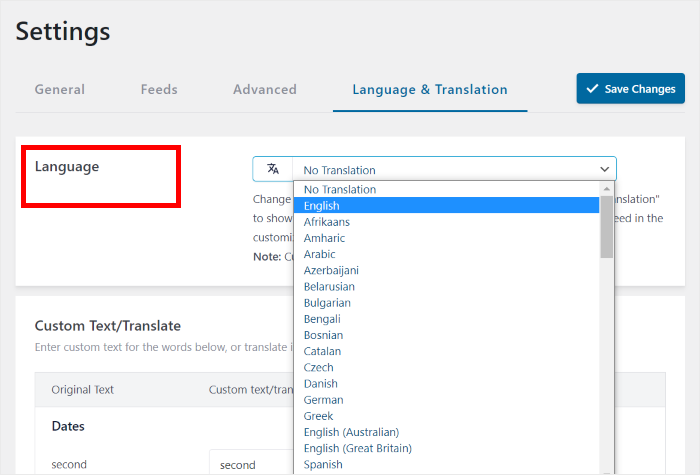Pick Spanish from the language dropdown

point(323,464)
